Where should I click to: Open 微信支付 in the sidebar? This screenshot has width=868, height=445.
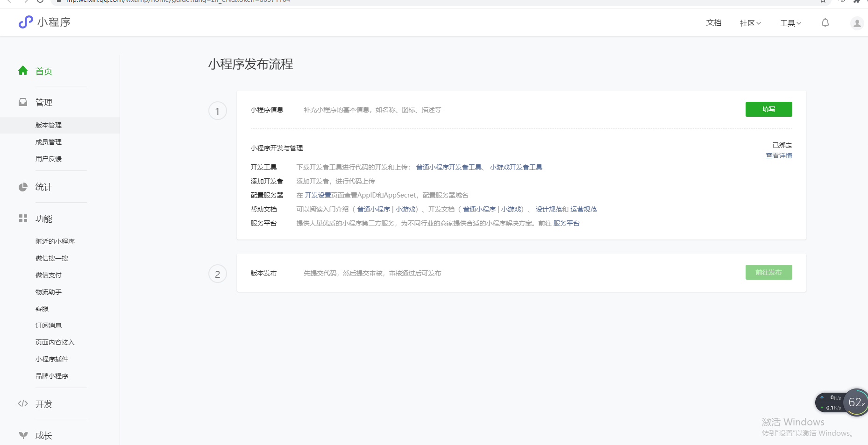[x=49, y=275]
